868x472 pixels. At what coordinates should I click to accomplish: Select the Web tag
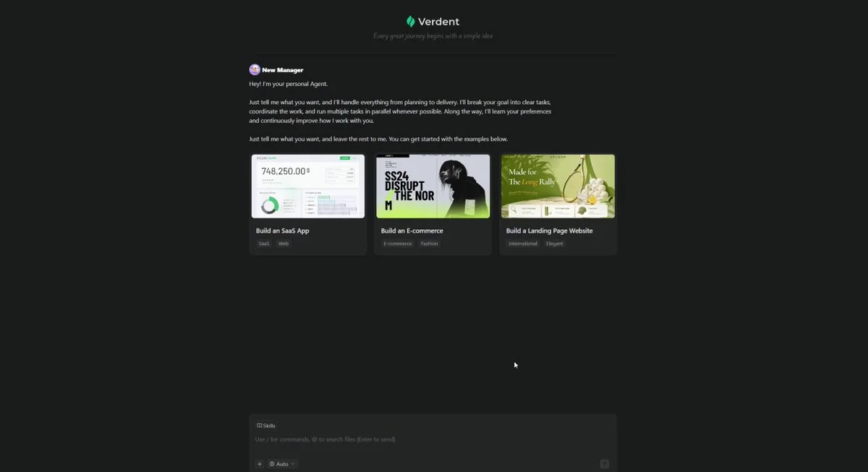284,244
